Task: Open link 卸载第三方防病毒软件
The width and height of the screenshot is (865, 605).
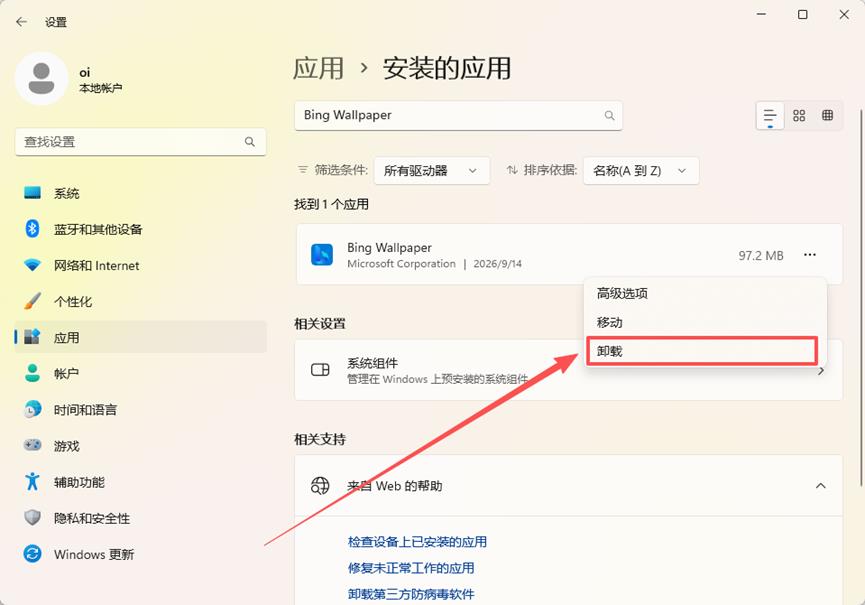Action: pyautogui.click(x=411, y=594)
